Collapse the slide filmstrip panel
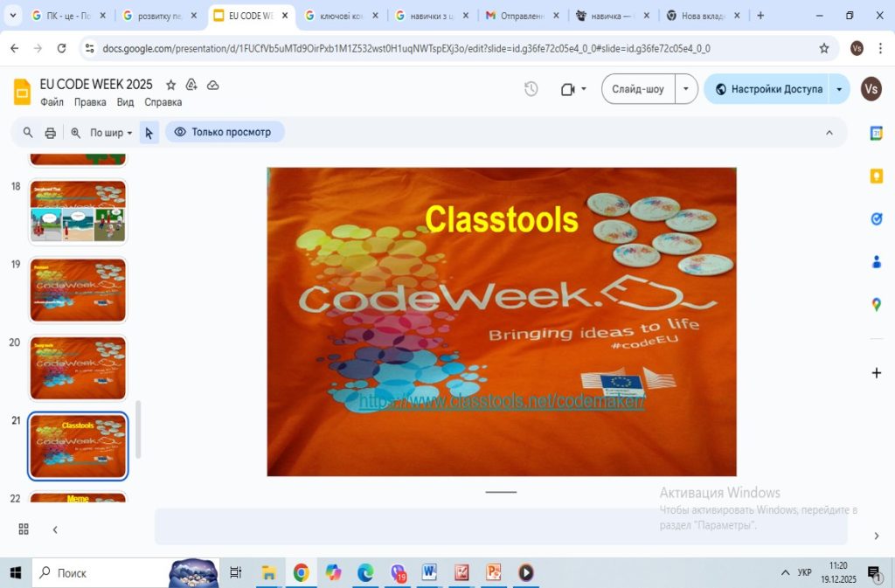The height and width of the screenshot is (588, 895). coord(55,529)
